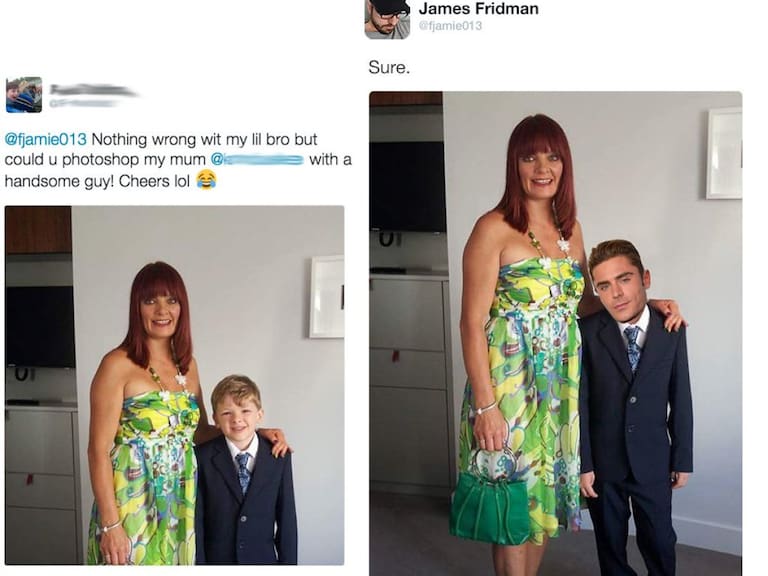Screen dimensions: 768x576
Task: Click the @fjamie013 mention in the tweet text
Action: pyautogui.click(x=46, y=140)
